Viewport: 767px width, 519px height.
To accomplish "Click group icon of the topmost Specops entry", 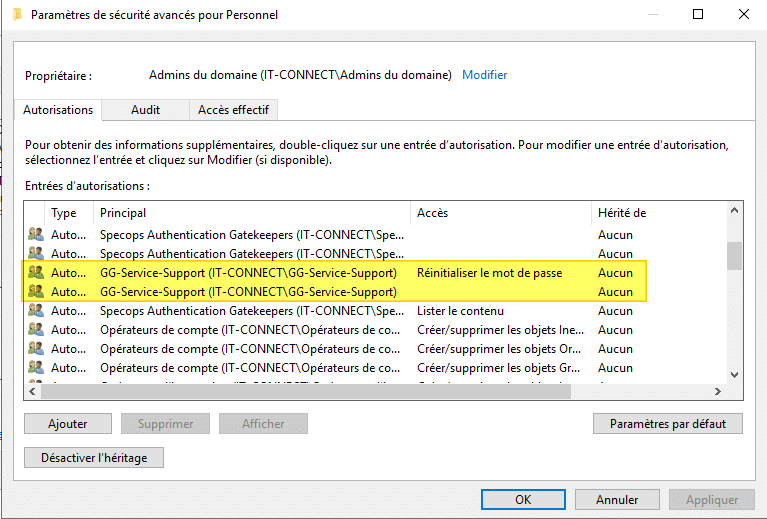I will [37, 235].
